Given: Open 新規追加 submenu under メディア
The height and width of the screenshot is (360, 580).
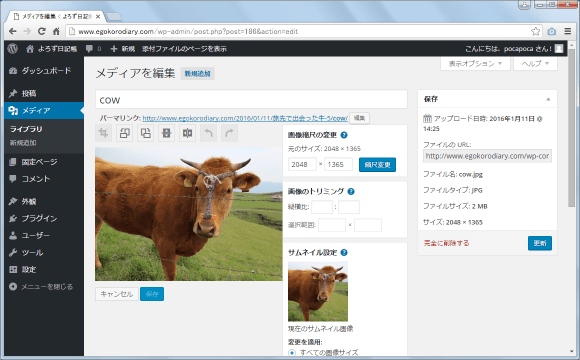Looking at the screenshot, I should point(23,143).
